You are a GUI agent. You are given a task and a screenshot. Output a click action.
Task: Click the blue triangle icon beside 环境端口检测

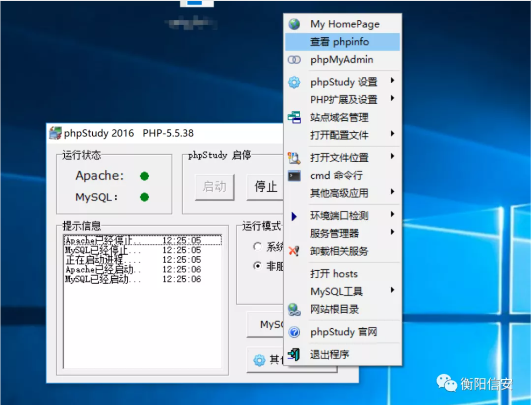(294, 216)
